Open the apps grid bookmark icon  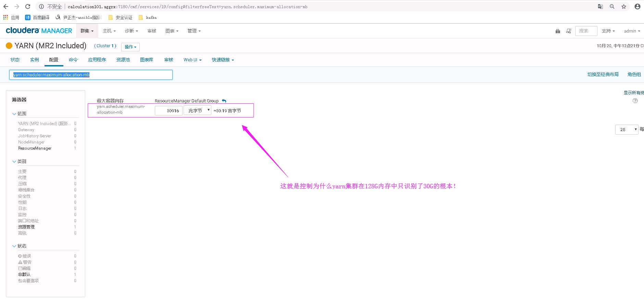click(5, 17)
